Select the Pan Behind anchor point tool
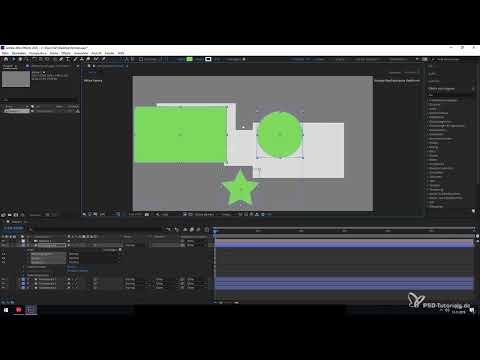 [47, 59]
